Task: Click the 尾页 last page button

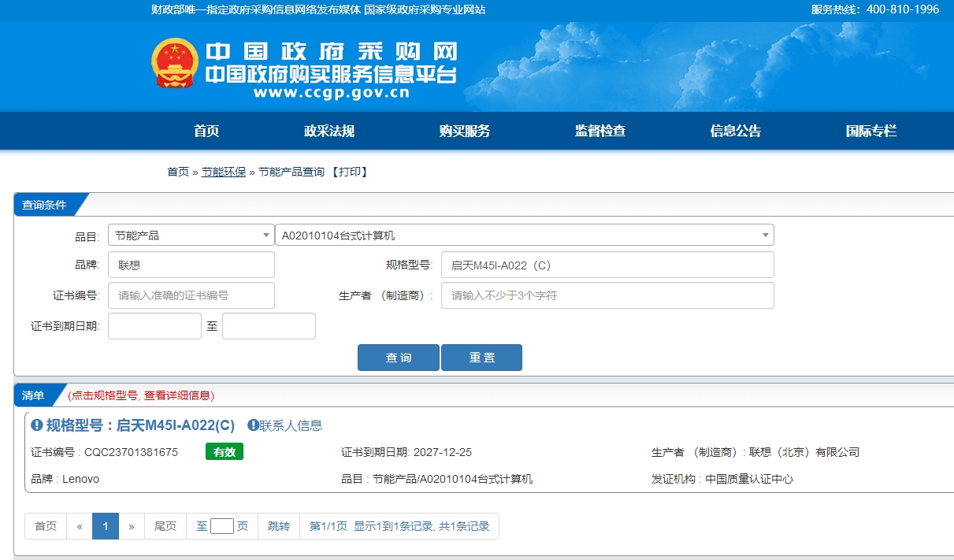Action: [165, 526]
